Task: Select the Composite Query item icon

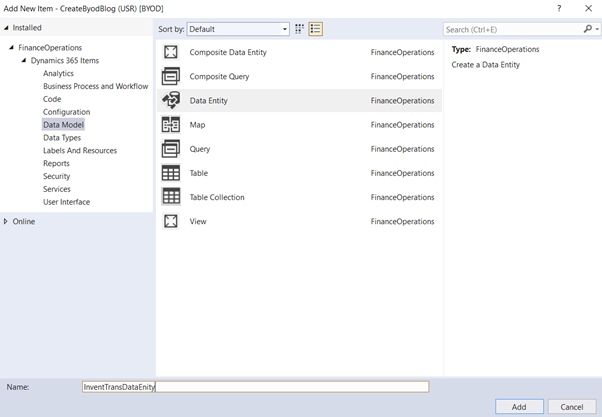Action: [171, 76]
